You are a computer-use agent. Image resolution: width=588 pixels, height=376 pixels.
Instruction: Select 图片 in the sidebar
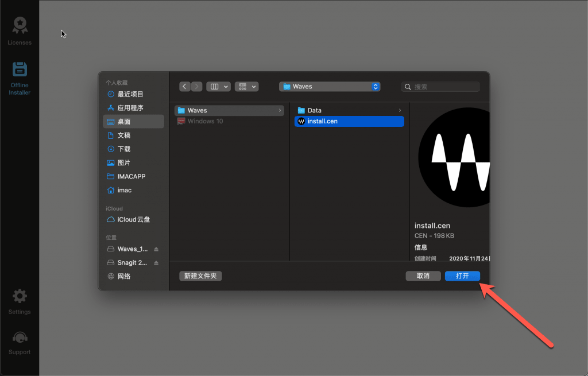(x=133, y=162)
